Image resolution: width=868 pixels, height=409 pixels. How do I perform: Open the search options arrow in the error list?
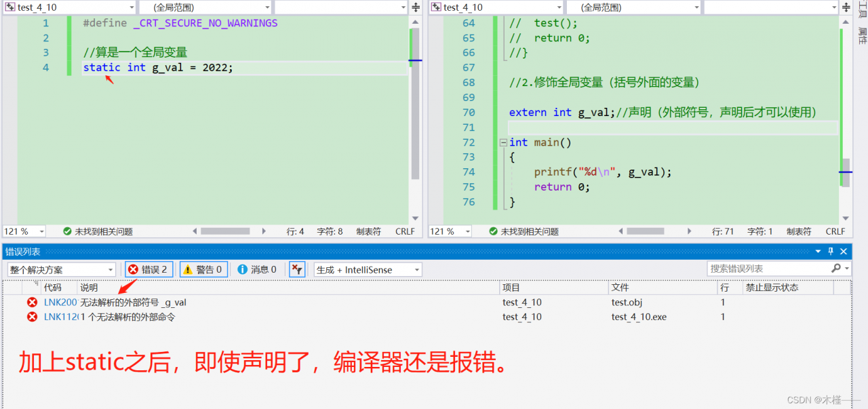pos(847,269)
